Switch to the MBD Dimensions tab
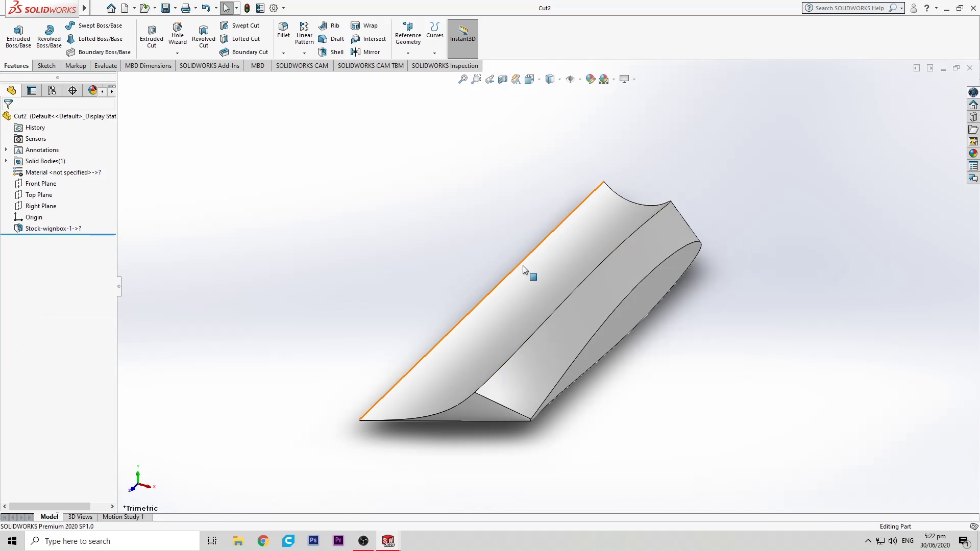980x551 pixels. pos(148,66)
